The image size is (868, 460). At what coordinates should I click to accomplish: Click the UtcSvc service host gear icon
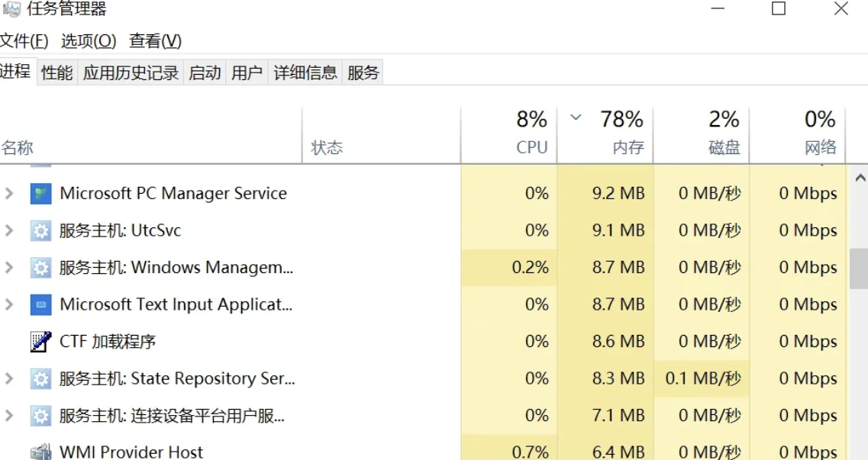point(40,230)
